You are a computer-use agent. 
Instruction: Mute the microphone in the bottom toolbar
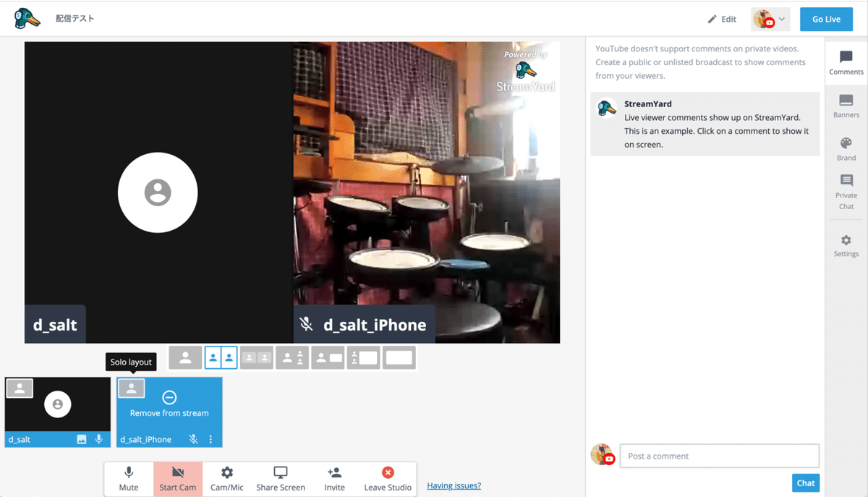[x=129, y=479]
